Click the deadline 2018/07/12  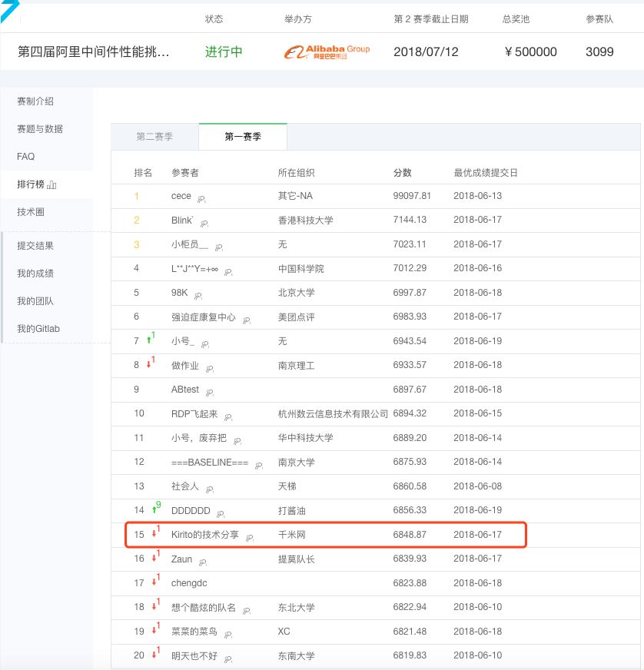tap(426, 51)
